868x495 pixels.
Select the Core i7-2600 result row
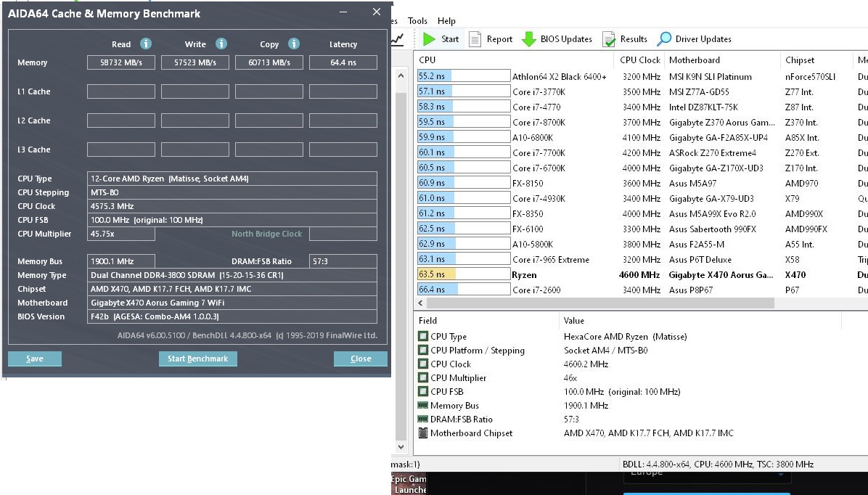[641, 290]
